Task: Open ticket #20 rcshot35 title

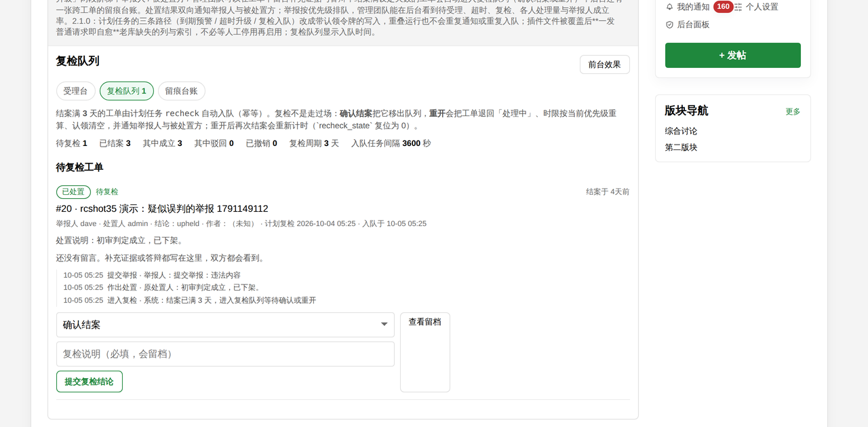Action: (x=162, y=208)
